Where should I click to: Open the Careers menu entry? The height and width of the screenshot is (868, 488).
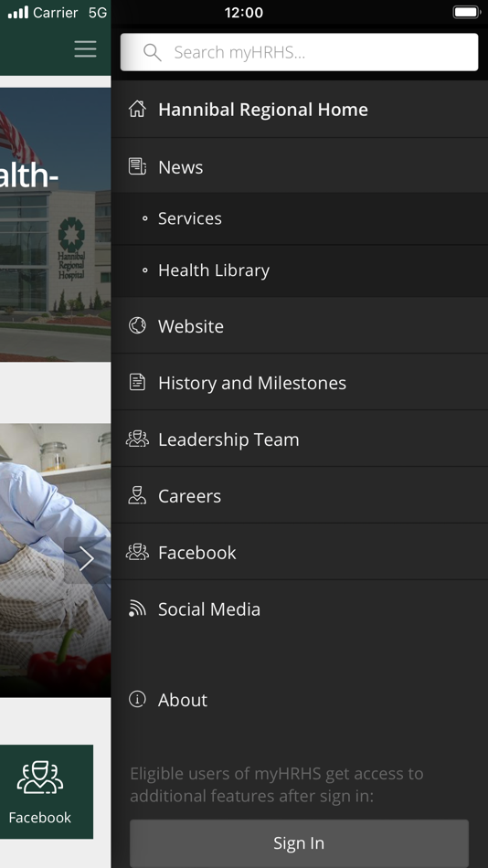(300, 495)
